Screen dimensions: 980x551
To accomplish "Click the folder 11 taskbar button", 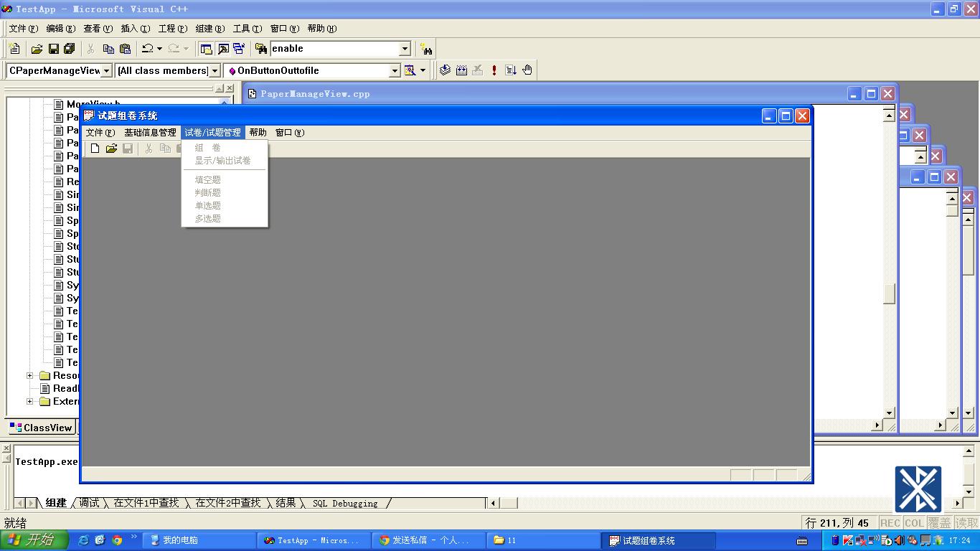I will (x=543, y=540).
